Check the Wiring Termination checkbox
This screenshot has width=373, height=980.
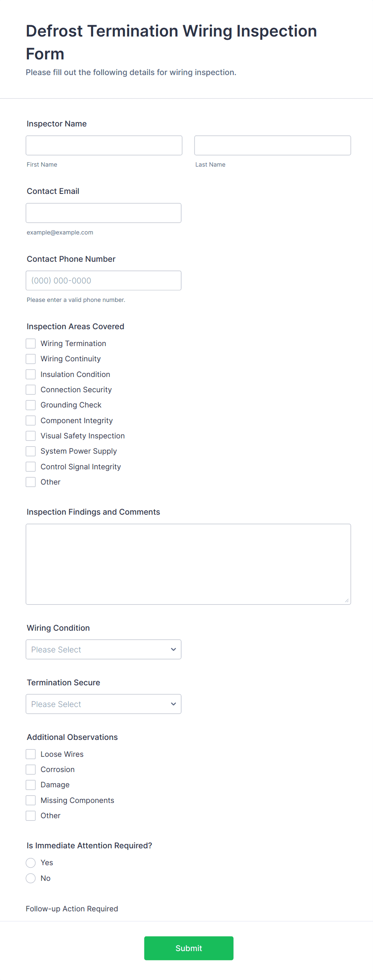[x=31, y=344]
